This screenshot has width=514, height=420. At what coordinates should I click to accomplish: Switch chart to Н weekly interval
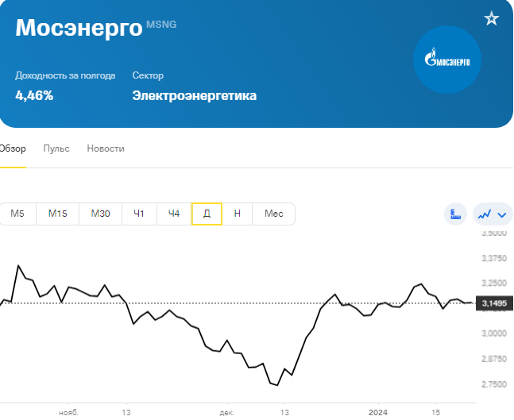click(238, 214)
